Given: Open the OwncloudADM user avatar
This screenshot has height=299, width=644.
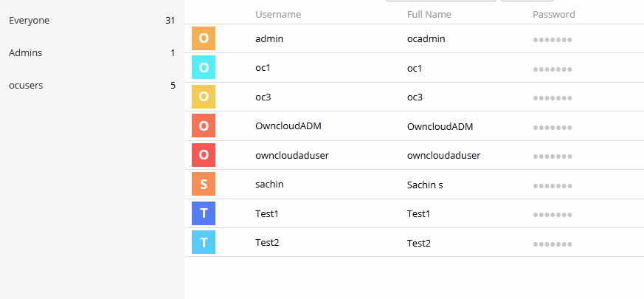Looking at the screenshot, I should (204, 126).
